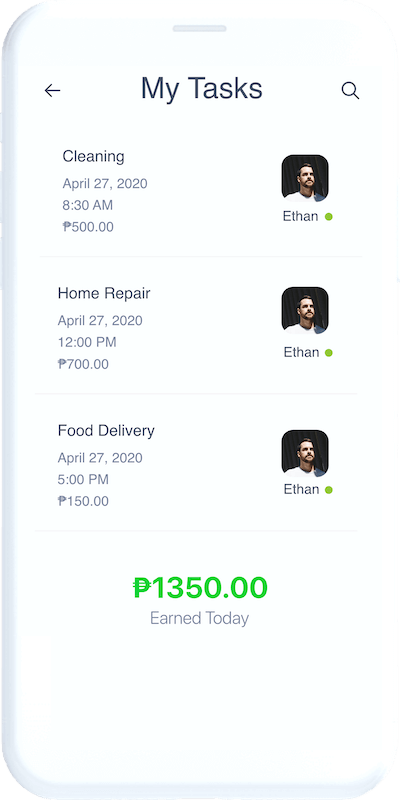400x800 pixels.
Task: Tap Ethan's avatar on Food Delivery task
Action: click(x=305, y=453)
